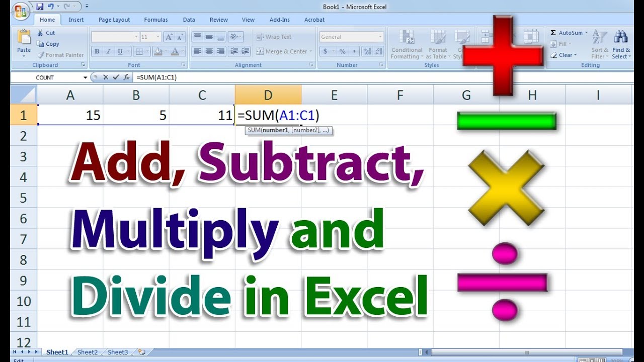
Task: Open the Office Button menu
Action: [21, 12]
